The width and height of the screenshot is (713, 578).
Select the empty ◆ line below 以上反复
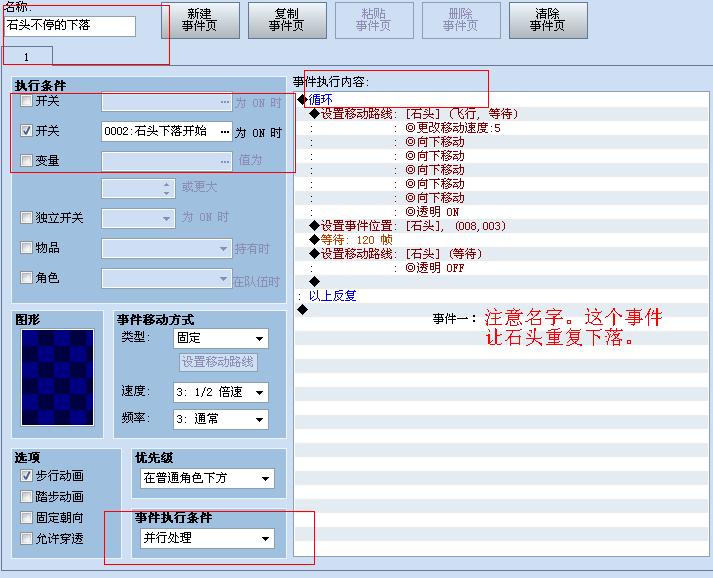pyautogui.click(x=501, y=310)
